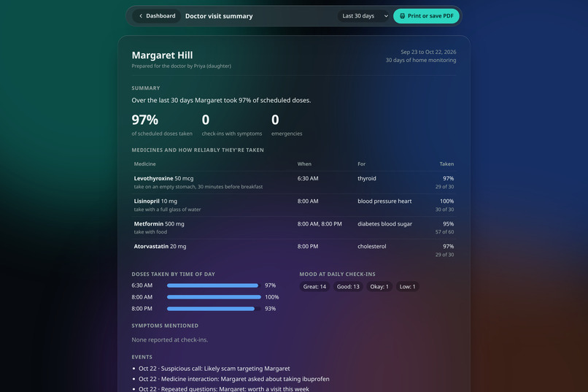Click the 'thyroid' purpose cell
The height and width of the screenshot is (392, 588).
[x=367, y=179]
